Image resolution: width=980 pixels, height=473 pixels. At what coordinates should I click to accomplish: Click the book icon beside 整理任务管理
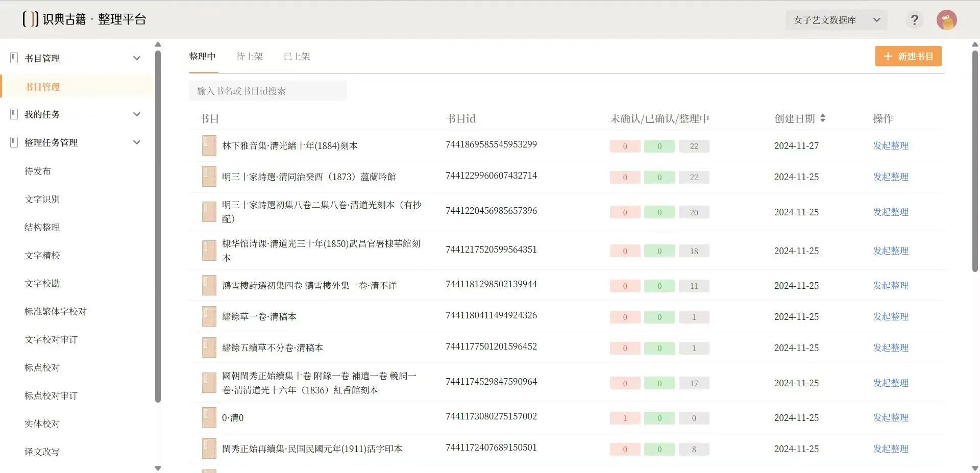[x=14, y=142]
